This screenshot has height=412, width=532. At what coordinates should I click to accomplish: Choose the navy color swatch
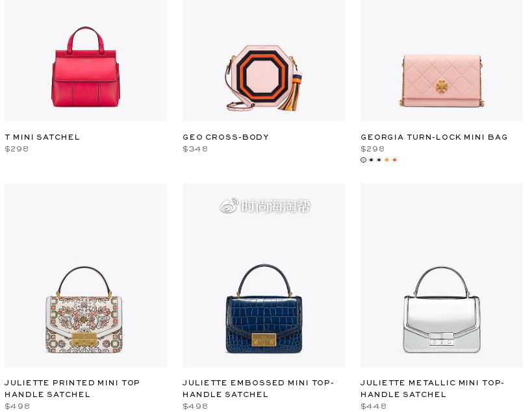click(379, 160)
